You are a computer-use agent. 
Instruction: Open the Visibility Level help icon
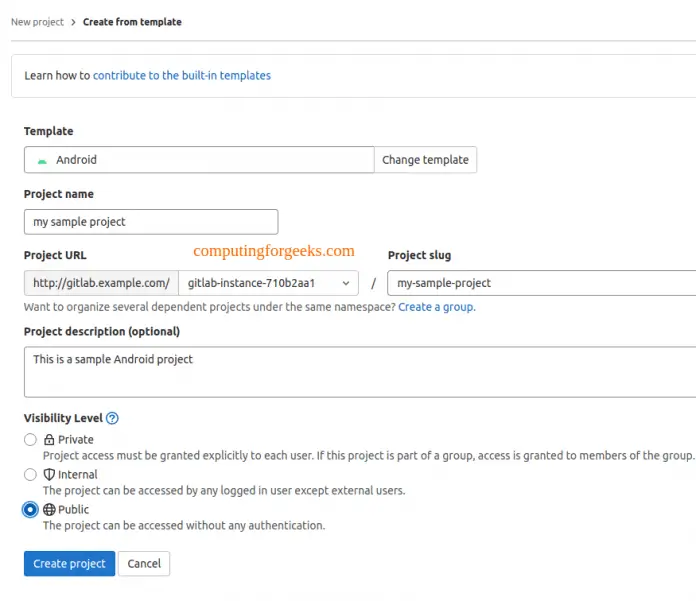point(112,418)
